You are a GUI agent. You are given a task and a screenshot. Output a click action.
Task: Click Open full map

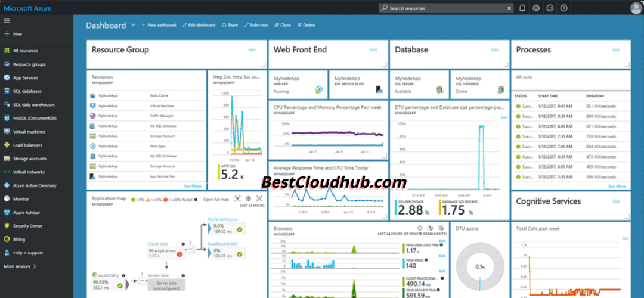click(216, 200)
